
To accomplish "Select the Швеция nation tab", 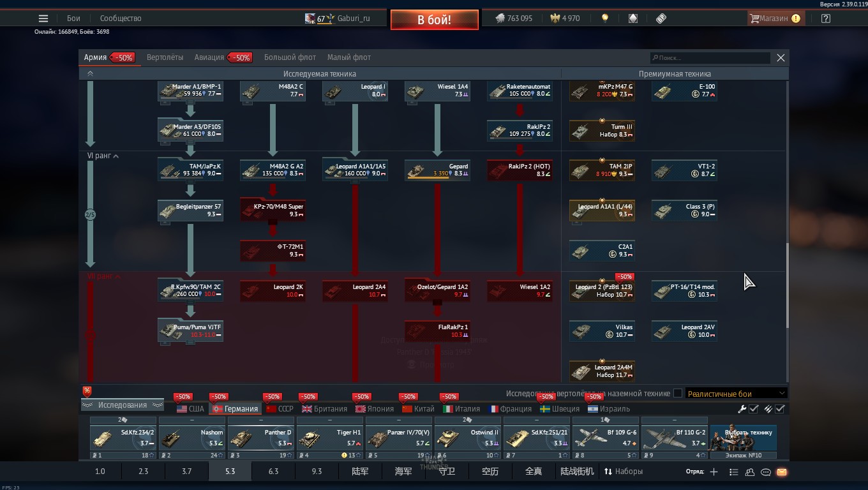I will [x=559, y=409].
